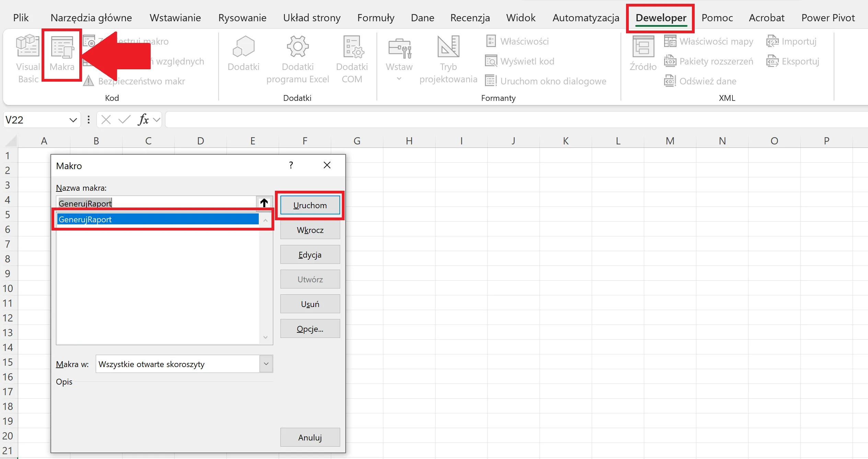Click Wyświetl kod icon
Viewport: 868px width, 459px height.
[x=491, y=61]
